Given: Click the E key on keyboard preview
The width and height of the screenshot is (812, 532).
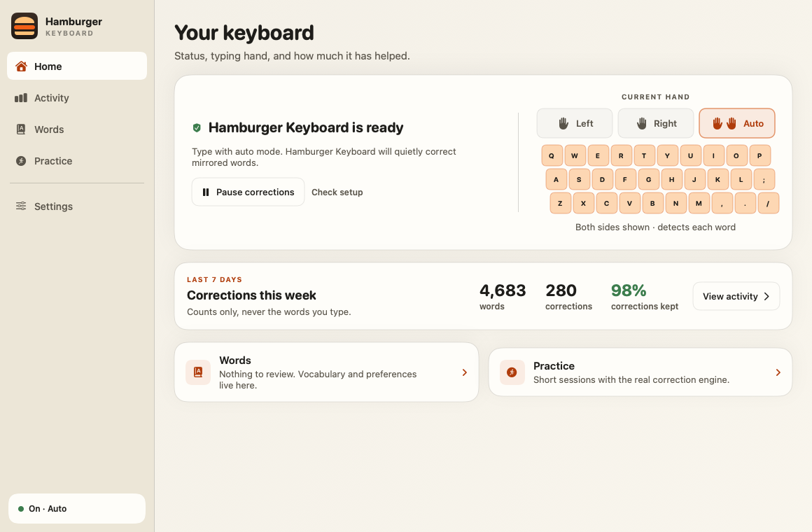Looking at the screenshot, I should (x=598, y=155).
